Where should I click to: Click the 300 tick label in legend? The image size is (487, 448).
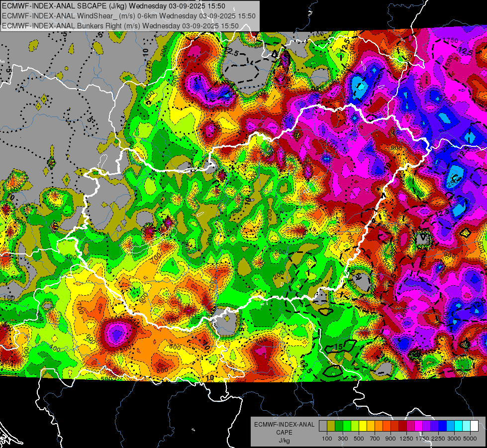pyautogui.click(x=343, y=439)
